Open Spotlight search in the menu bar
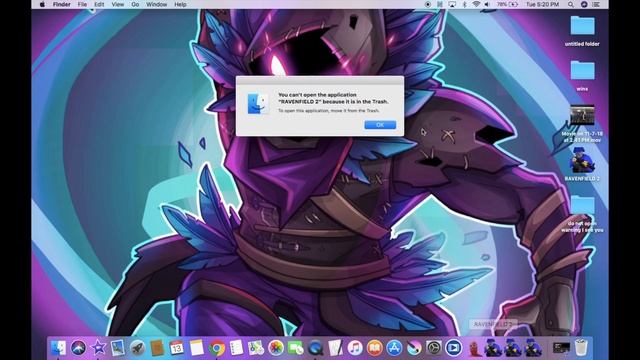 point(571,4)
